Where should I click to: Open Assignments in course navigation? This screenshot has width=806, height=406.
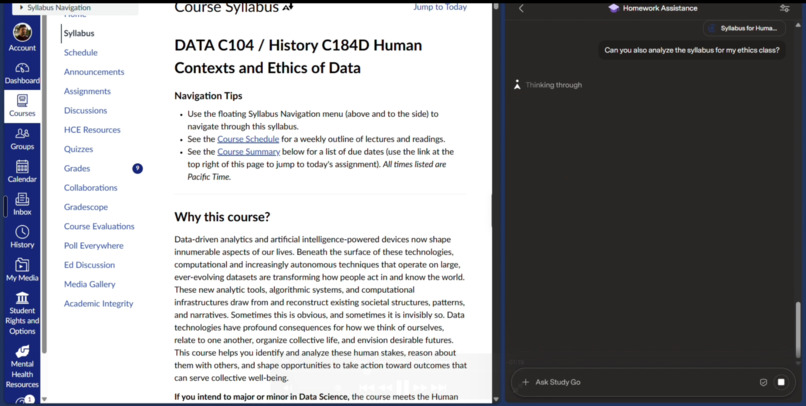(87, 91)
